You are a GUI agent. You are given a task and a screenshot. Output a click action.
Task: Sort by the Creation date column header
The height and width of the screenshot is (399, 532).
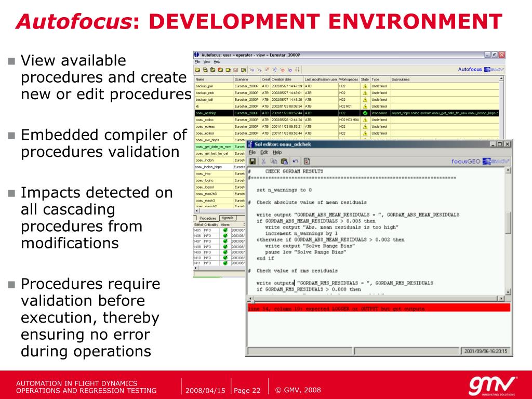(x=287, y=79)
